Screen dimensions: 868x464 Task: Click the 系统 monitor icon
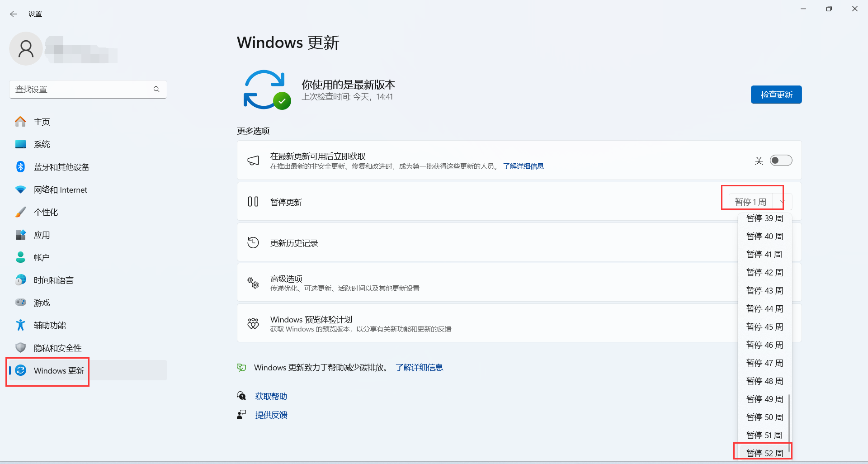click(x=20, y=144)
